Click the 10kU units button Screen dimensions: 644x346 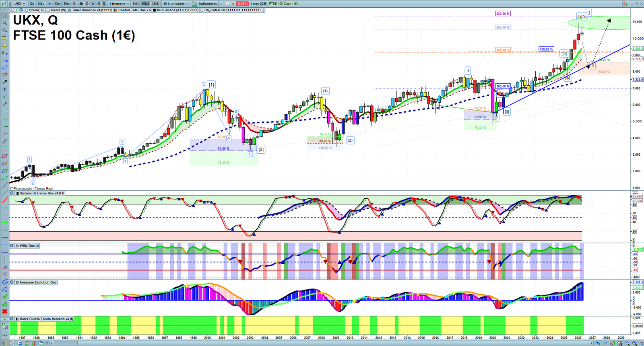[x=145, y=4]
